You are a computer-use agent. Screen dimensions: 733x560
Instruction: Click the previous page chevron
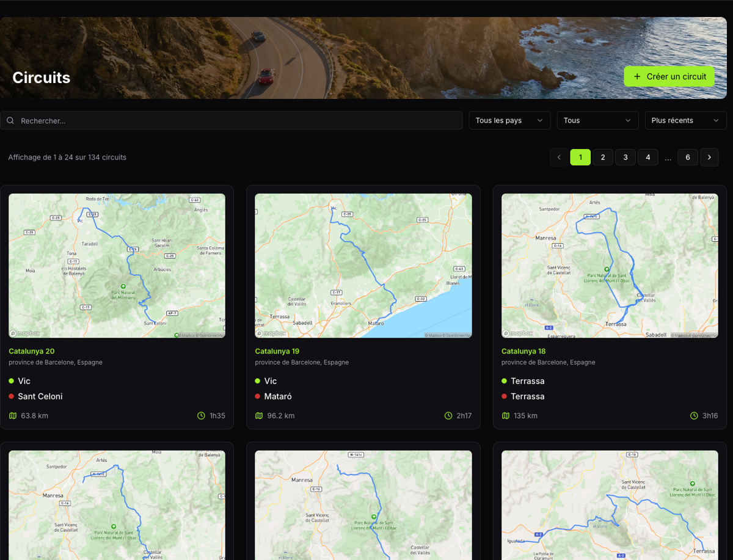558,157
